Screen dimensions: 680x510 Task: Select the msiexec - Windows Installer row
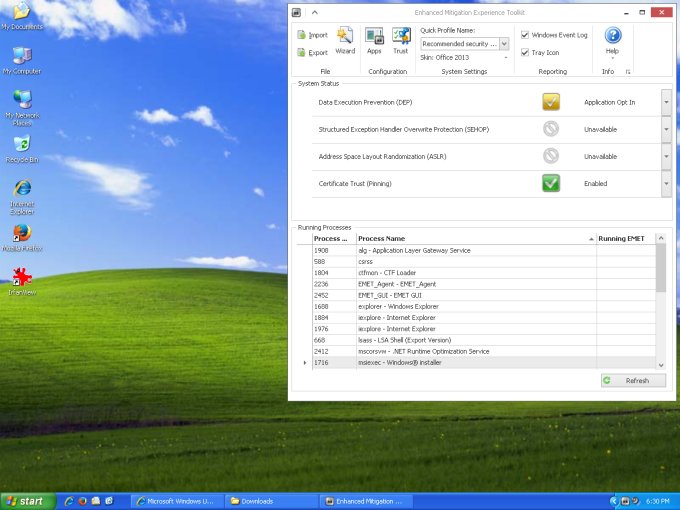pyautogui.click(x=484, y=363)
